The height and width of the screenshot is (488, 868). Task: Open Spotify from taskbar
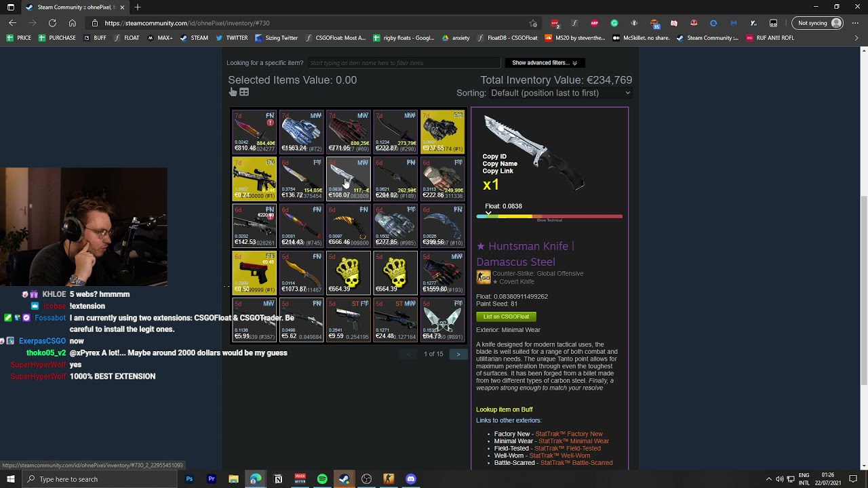pyautogui.click(x=322, y=479)
